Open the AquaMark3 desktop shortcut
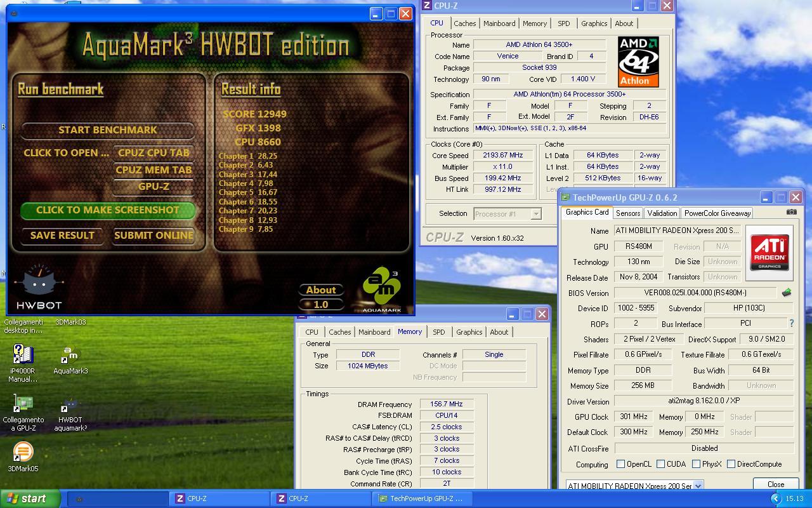Viewport: 812px width, 508px height. tap(70, 359)
